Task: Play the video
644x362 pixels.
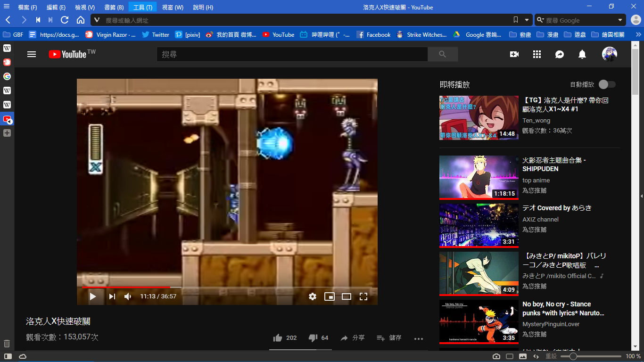Action: 93,296
